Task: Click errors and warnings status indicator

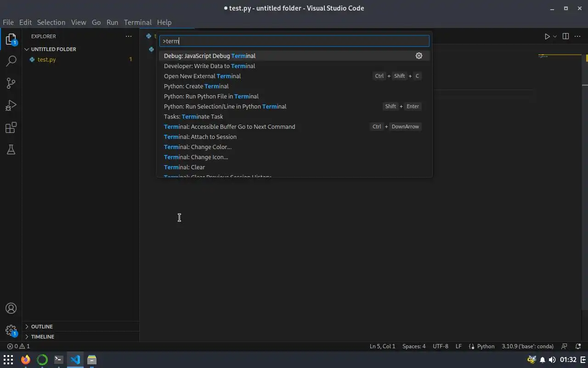Action: point(18,346)
